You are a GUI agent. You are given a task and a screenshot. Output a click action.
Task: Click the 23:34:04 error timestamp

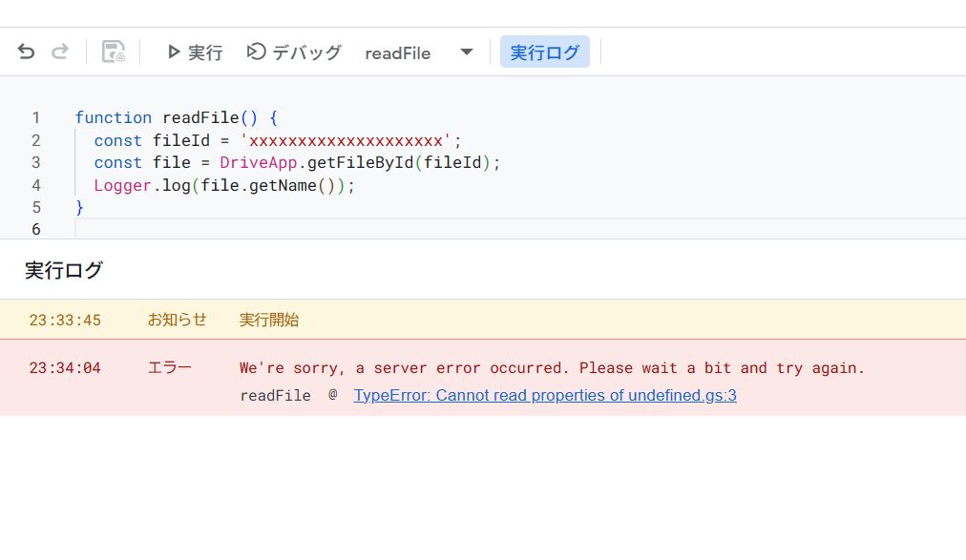(65, 367)
